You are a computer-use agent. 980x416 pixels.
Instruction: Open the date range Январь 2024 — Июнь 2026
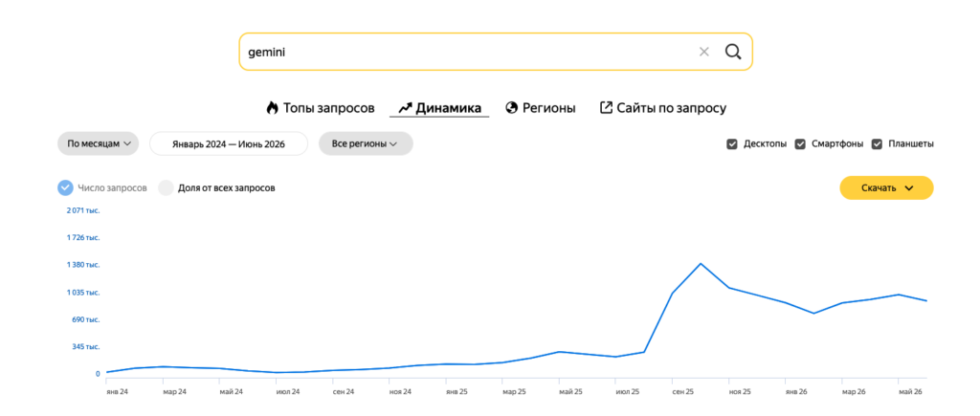coord(229,143)
